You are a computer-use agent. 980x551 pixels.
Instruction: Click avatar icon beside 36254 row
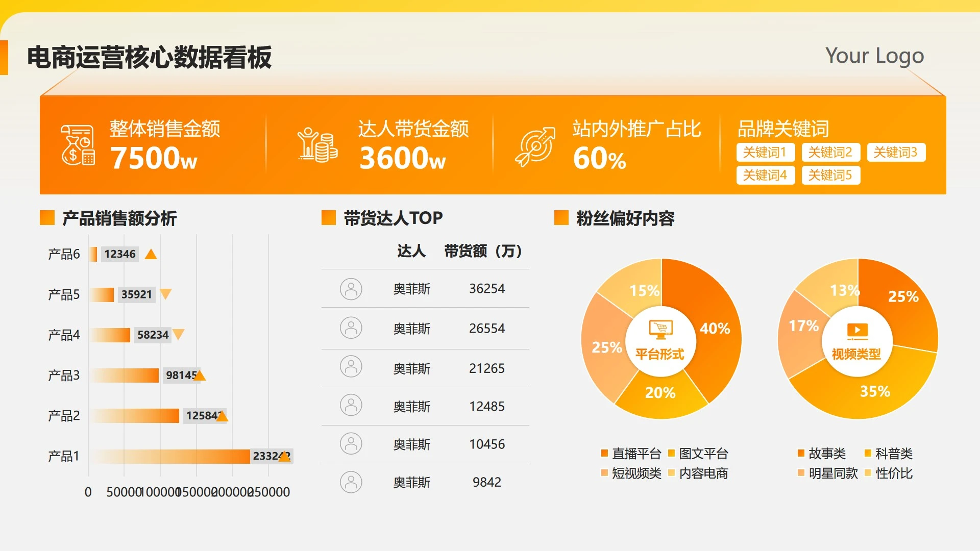click(x=351, y=289)
